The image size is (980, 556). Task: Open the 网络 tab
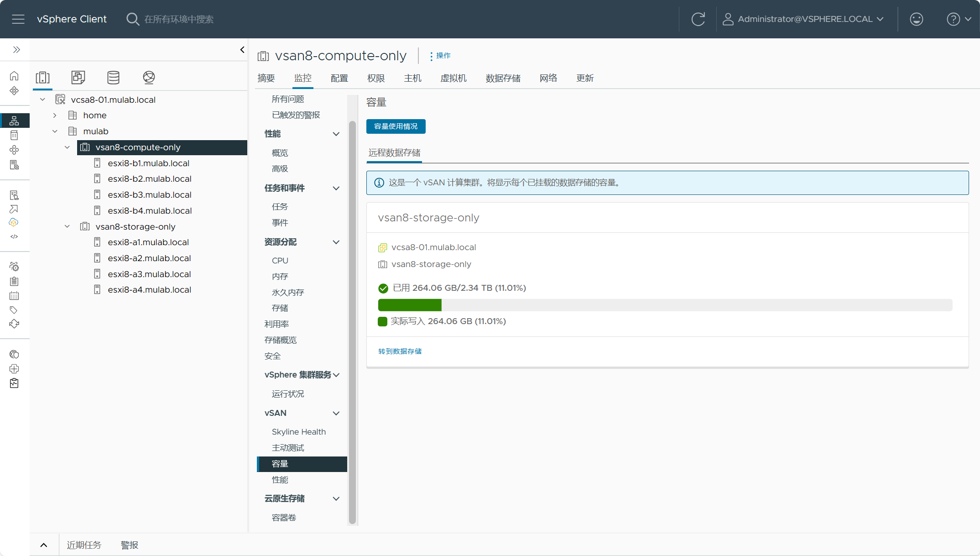click(548, 78)
